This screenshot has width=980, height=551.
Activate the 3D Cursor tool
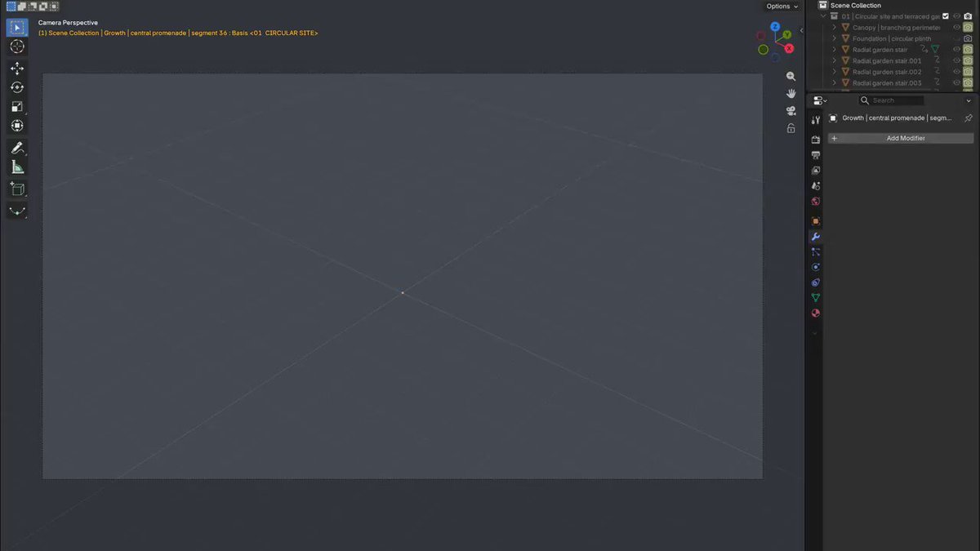point(17,47)
